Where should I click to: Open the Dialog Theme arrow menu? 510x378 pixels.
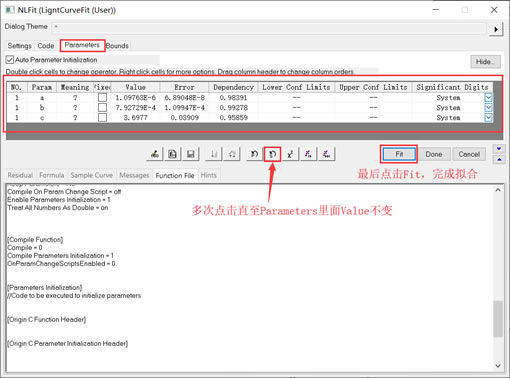click(496, 29)
